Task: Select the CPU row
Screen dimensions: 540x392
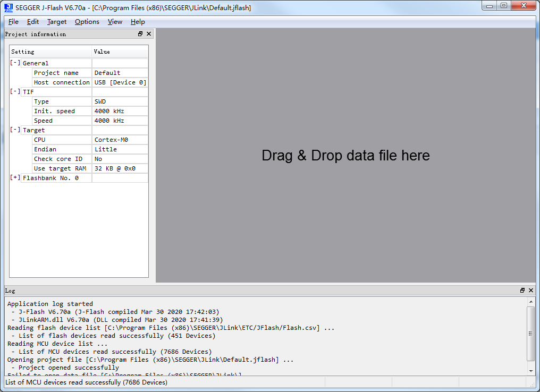Action: coord(90,140)
